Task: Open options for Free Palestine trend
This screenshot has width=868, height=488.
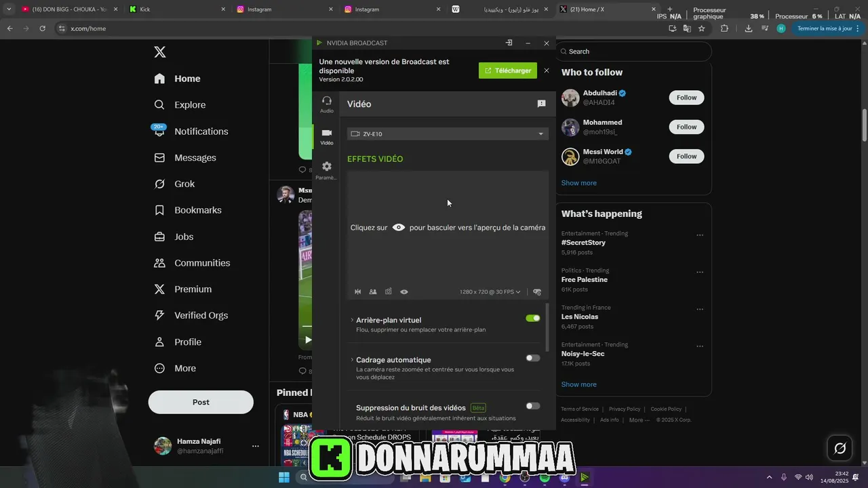Action: (x=700, y=272)
